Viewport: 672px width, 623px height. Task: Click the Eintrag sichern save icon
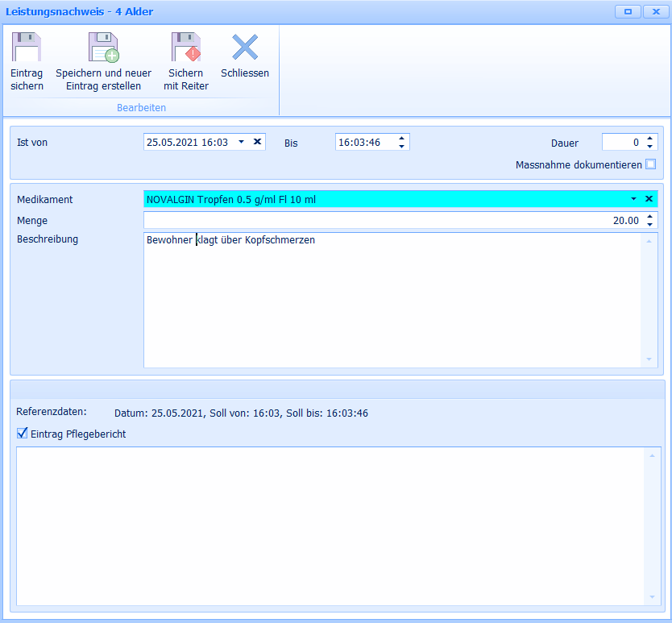27,48
